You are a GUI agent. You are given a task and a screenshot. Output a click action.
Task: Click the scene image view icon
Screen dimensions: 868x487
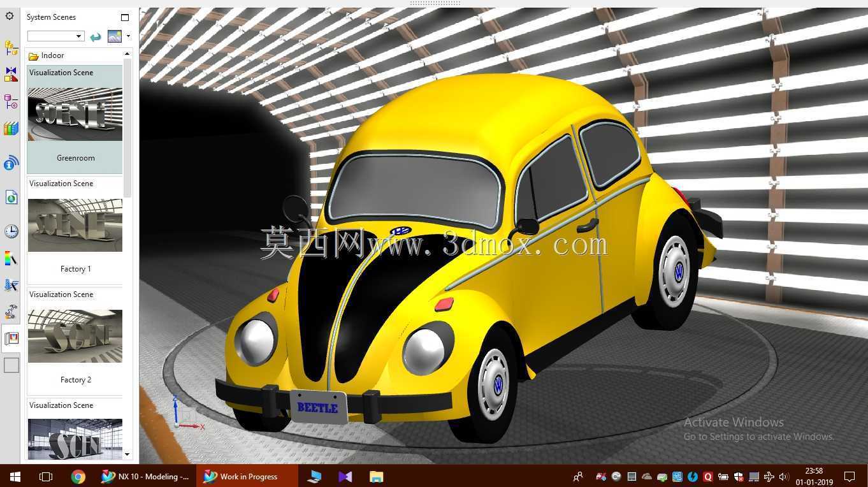(115, 36)
